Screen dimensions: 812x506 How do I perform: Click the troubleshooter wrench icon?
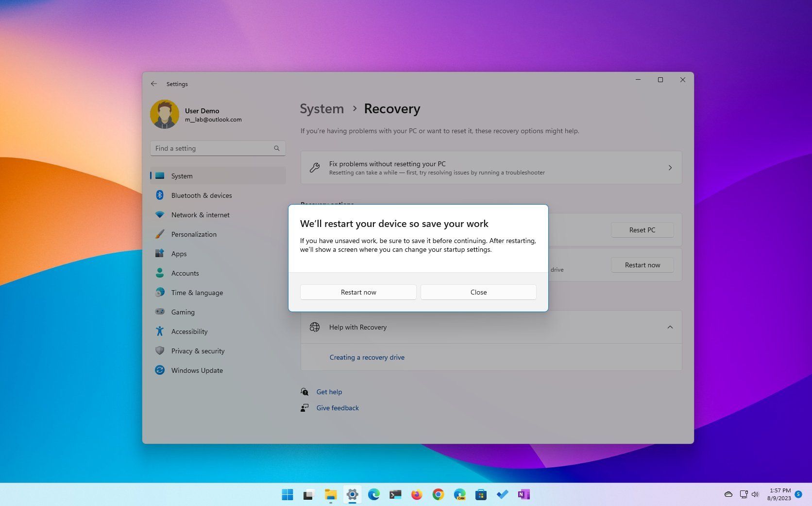(x=315, y=168)
